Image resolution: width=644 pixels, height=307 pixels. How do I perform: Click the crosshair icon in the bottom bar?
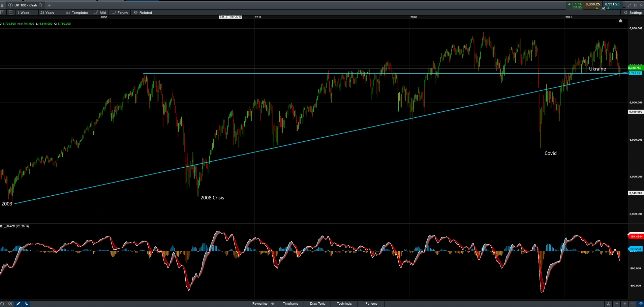tap(633, 304)
